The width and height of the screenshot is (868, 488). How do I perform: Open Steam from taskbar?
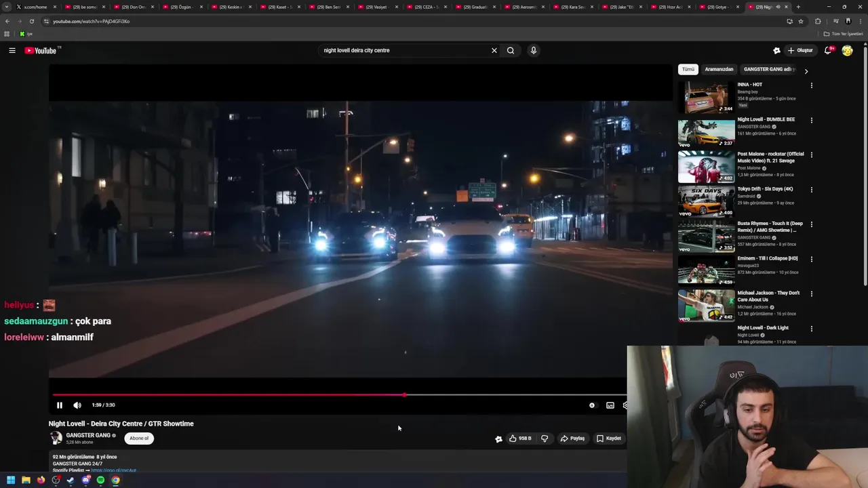tap(71, 480)
